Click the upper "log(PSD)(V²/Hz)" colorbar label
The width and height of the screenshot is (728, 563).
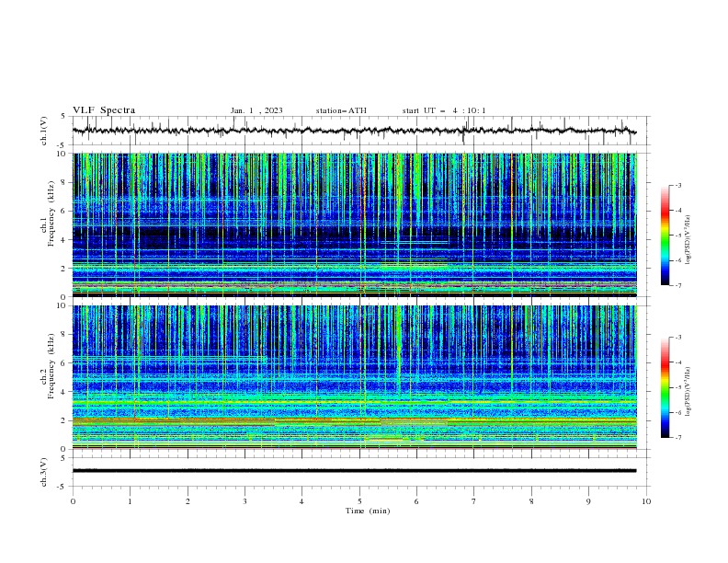[x=688, y=240]
